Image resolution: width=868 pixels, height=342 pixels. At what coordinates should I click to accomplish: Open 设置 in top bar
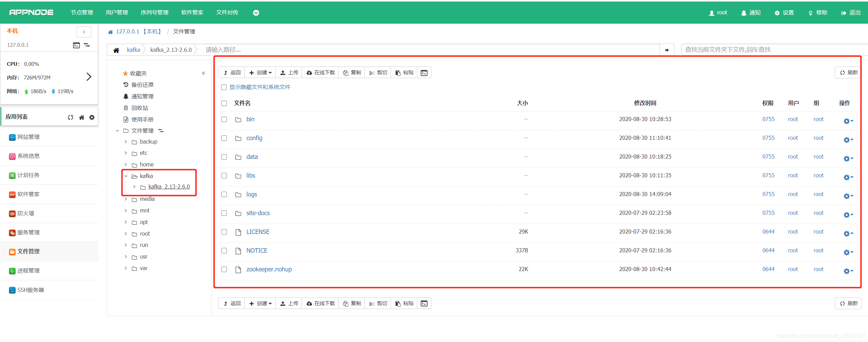[x=784, y=13]
